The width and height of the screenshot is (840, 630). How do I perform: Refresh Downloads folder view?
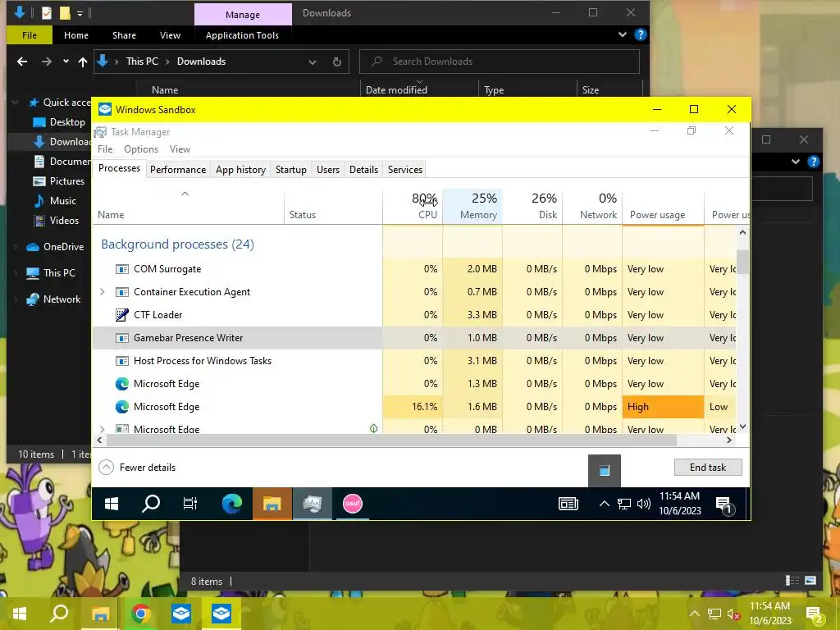[337, 62]
